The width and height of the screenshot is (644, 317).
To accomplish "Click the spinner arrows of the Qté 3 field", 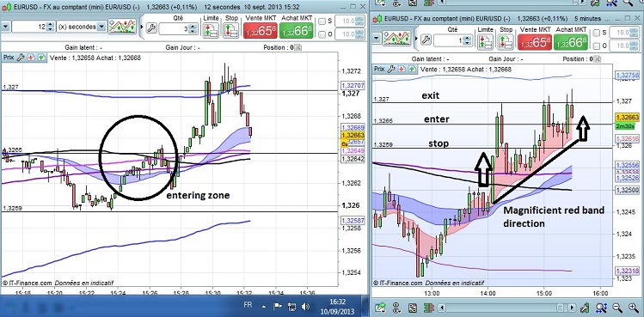I will (x=193, y=28).
